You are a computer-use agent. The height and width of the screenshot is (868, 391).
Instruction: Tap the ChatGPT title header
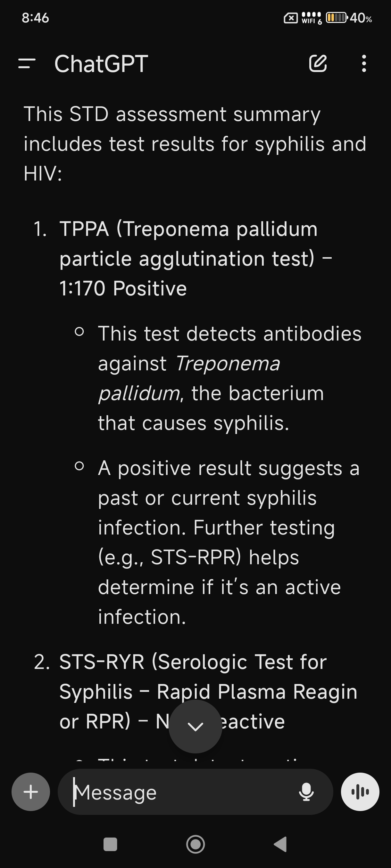pyautogui.click(x=101, y=64)
